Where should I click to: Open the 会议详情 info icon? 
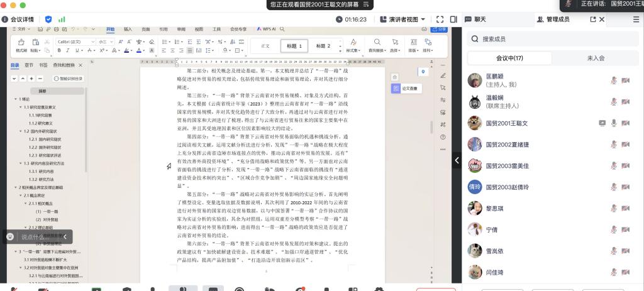tap(5, 19)
